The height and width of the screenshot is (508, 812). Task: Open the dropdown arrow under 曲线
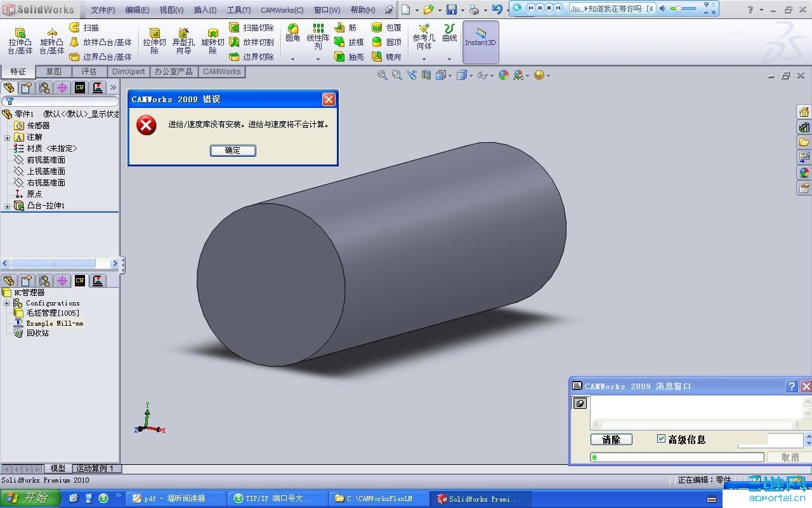pyautogui.click(x=450, y=59)
